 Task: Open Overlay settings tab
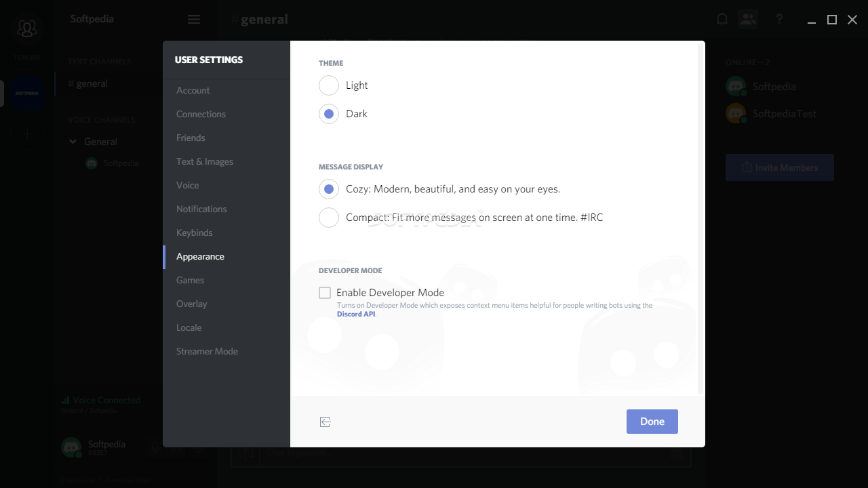click(226, 304)
